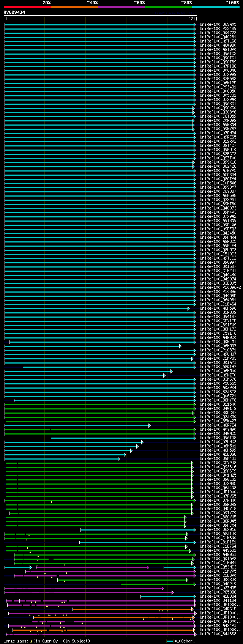Click the cyan ~100% identity legend bar
Viewport: 243px width, 644px height.
tap(216, 7)
